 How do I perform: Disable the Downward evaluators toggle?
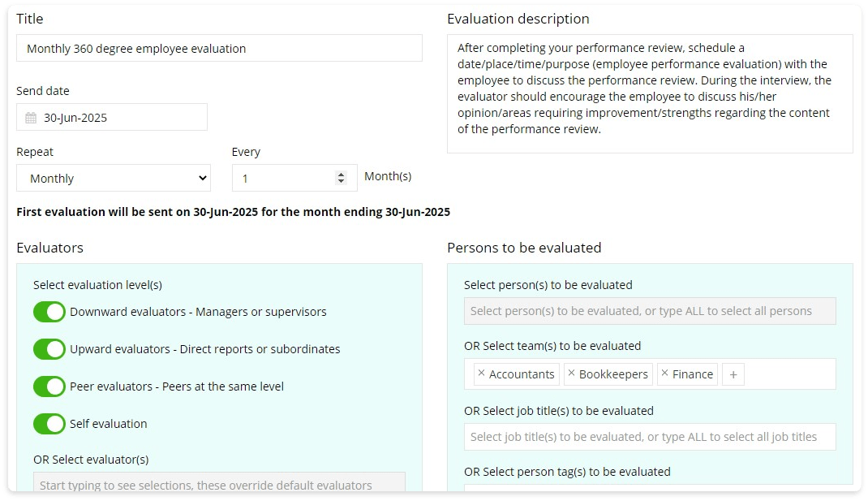[x=49, y=312]
